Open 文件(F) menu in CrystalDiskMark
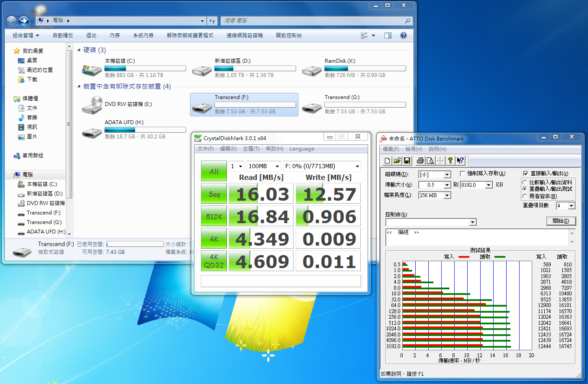 coord(206,149)
